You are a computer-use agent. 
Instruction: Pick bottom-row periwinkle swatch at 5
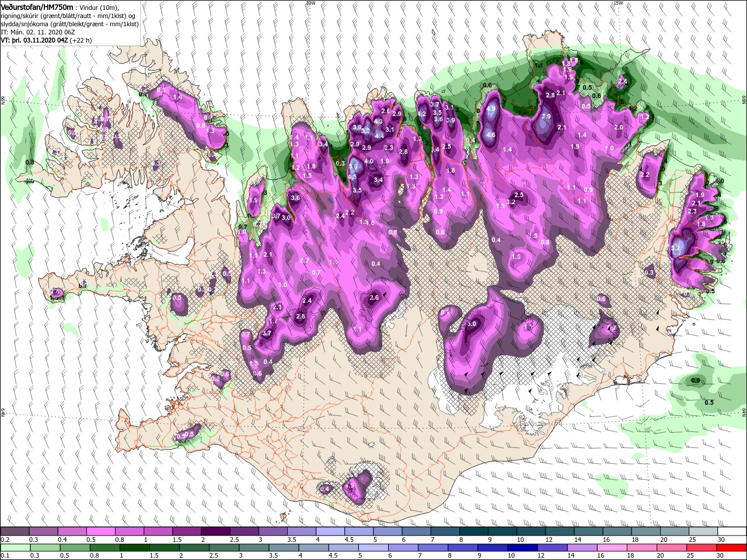coord(372,548)
